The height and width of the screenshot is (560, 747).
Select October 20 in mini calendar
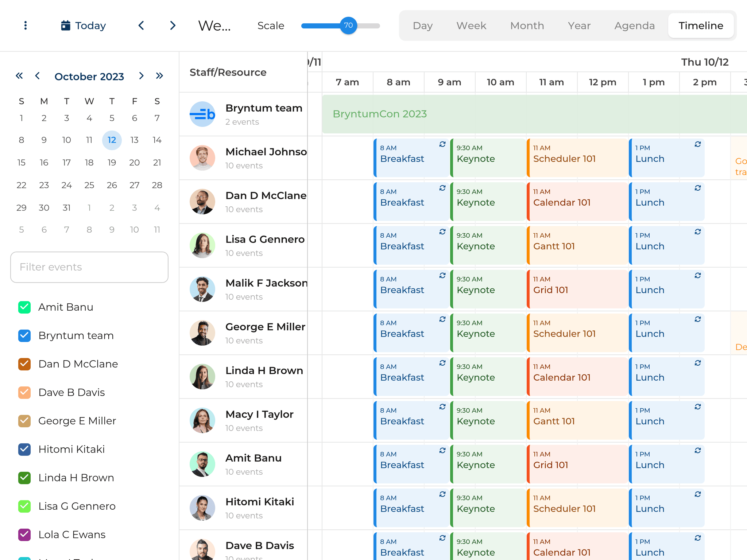pos(135,163)
